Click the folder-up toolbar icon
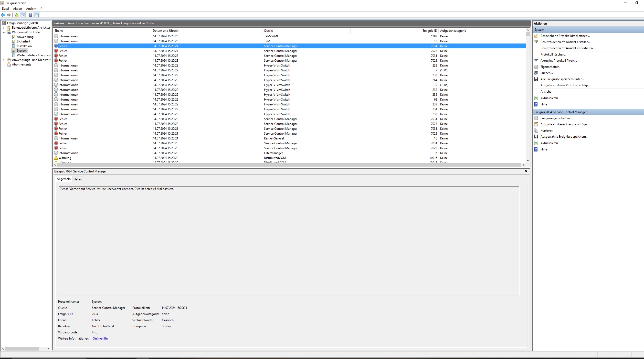This screenshot has width=644, height=359. tap(17, 15)
